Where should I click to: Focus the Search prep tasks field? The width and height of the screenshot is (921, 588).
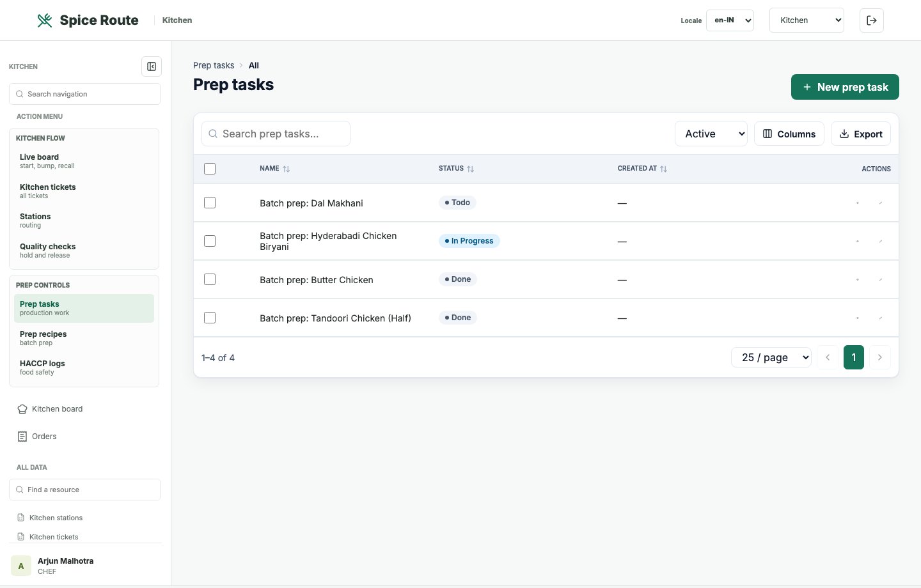point(276,134)
